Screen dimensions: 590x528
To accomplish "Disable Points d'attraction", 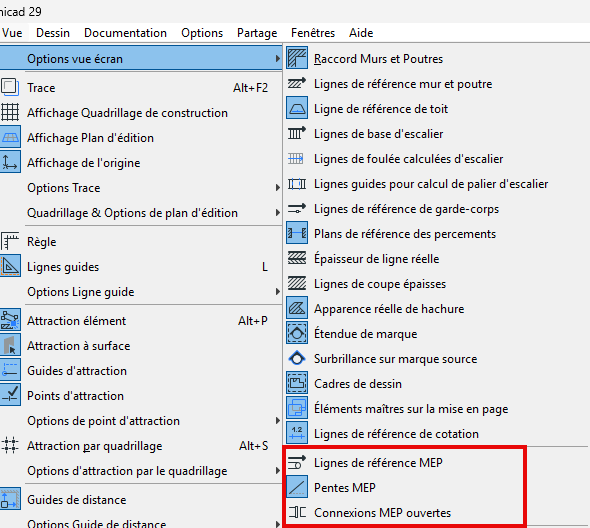I will pos(141,396).
